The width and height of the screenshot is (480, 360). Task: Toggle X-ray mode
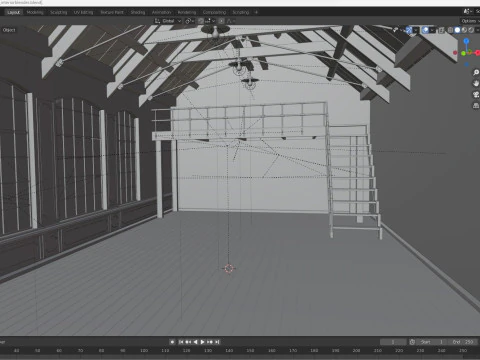click(441, 30)
